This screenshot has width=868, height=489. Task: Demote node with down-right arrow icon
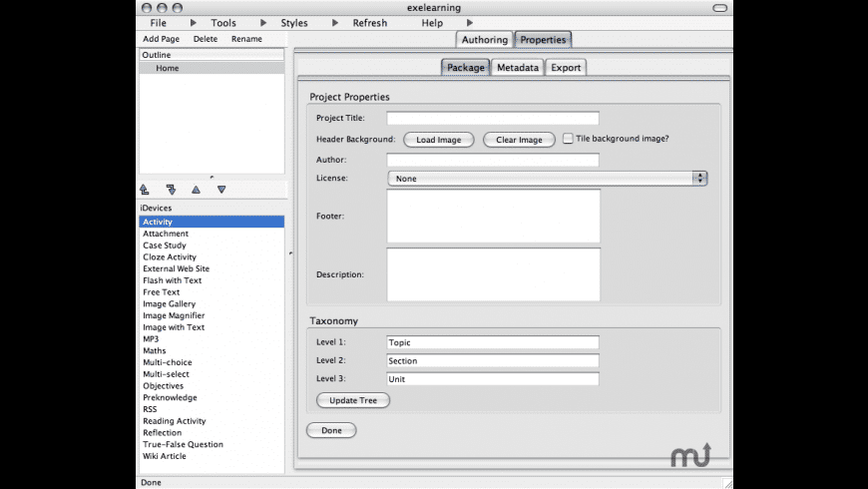171,190
